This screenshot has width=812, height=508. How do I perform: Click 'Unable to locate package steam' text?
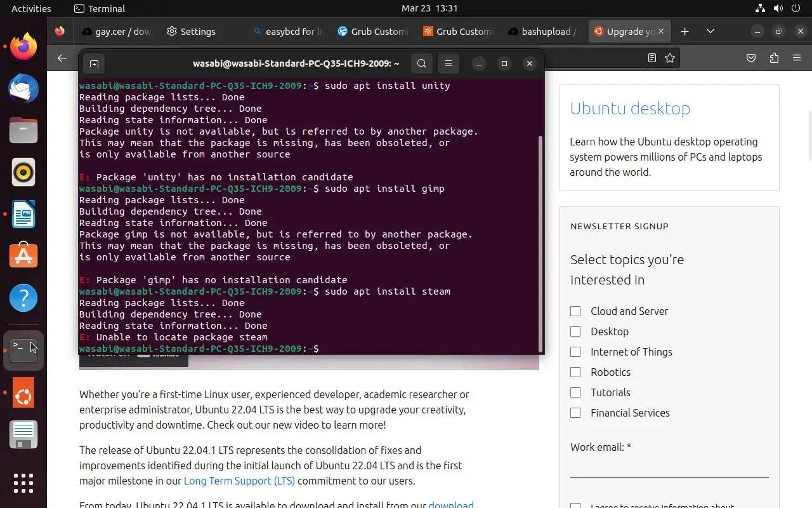coord(181,337)
